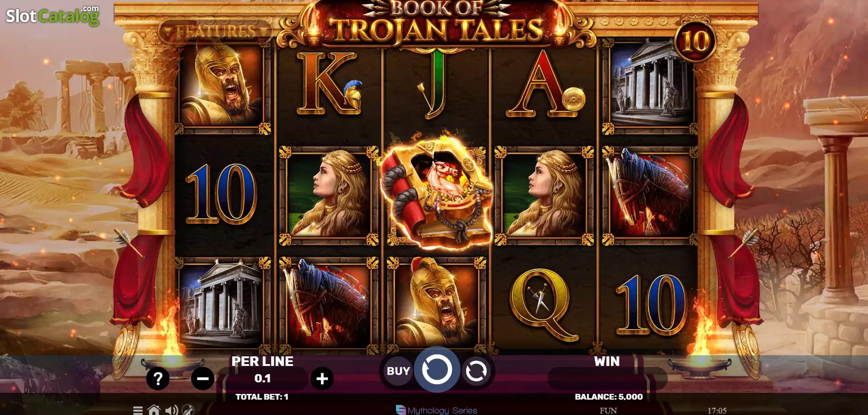868x415 pixels.
Task: Open the autoplay circular arrows button
Action: click(476, 371)
